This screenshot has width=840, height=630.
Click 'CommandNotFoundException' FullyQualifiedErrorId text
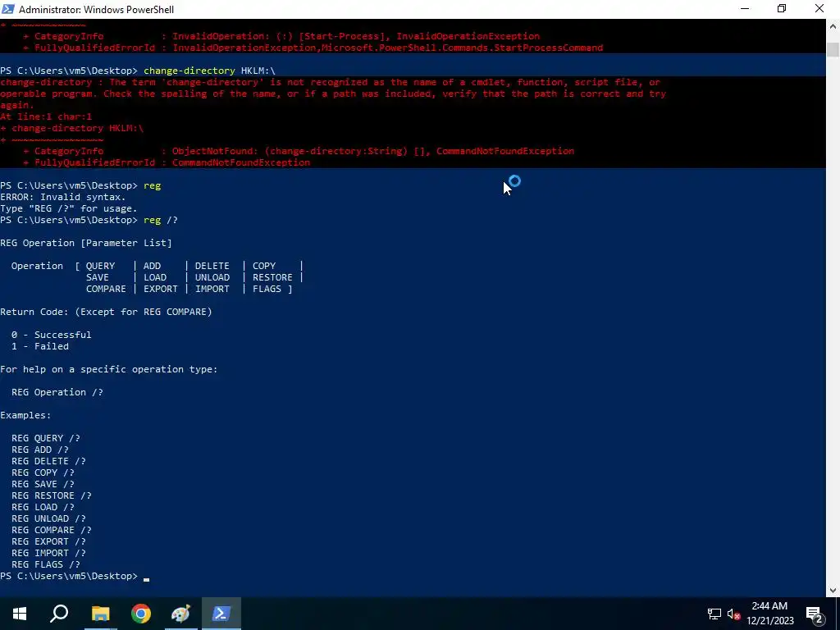(x=241, y=163)
